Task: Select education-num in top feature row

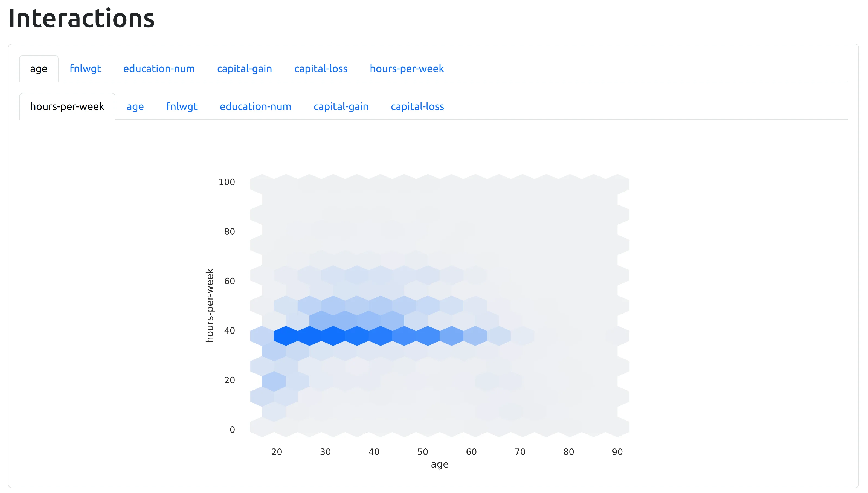Action: [x=159, y=68]
